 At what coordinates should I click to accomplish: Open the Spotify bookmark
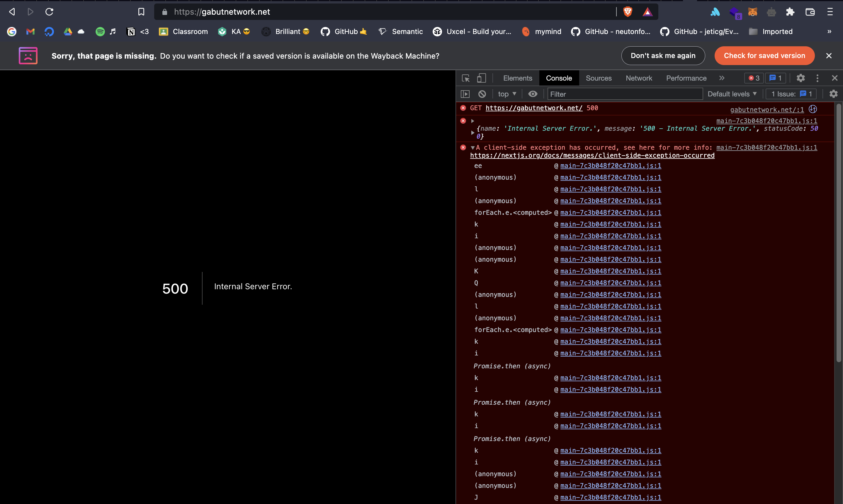pos(100,31)
